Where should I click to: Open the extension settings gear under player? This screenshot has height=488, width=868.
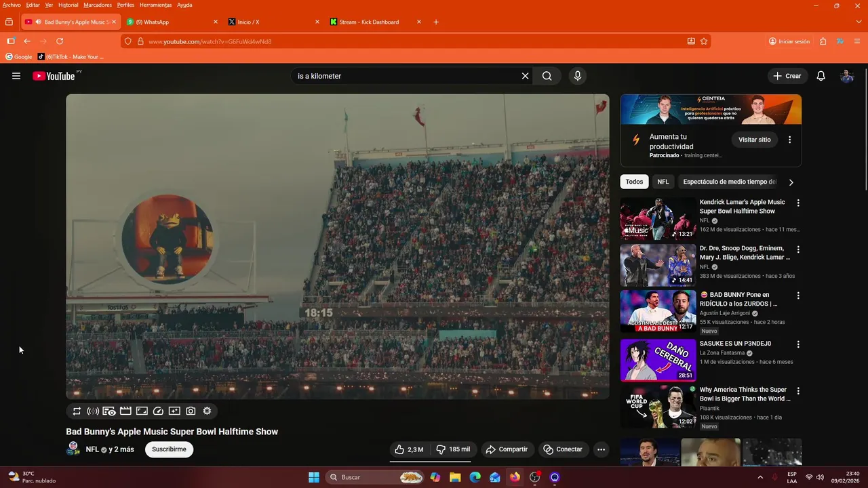(x=207, y=411)
